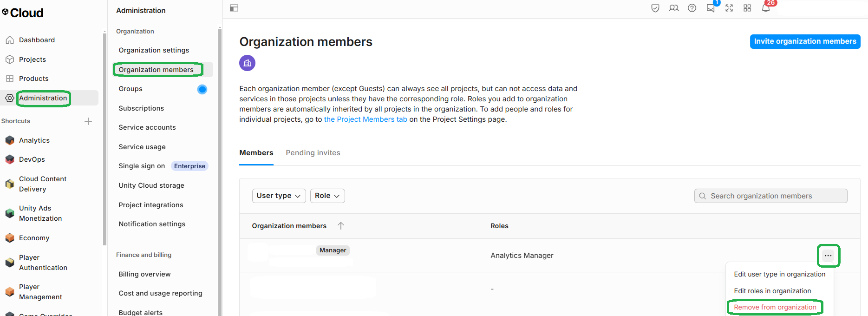
Task: Open the notifications bell
Action: tap(766, 8)
